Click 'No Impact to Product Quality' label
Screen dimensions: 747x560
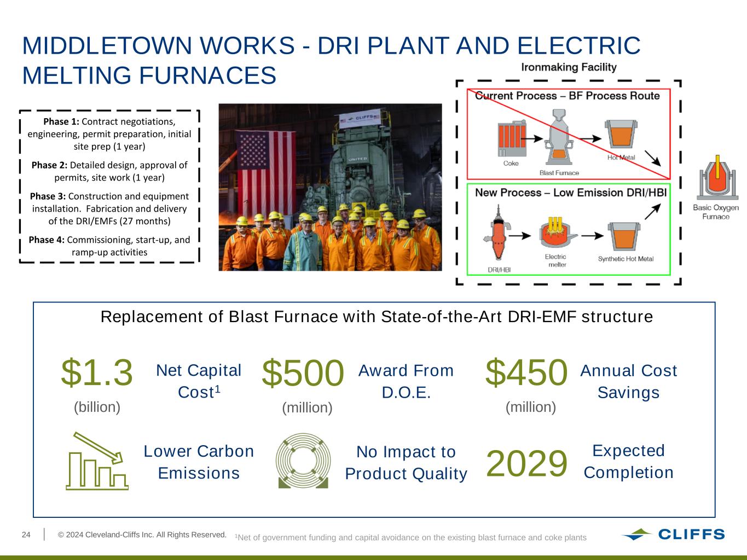tap(406, 462)
